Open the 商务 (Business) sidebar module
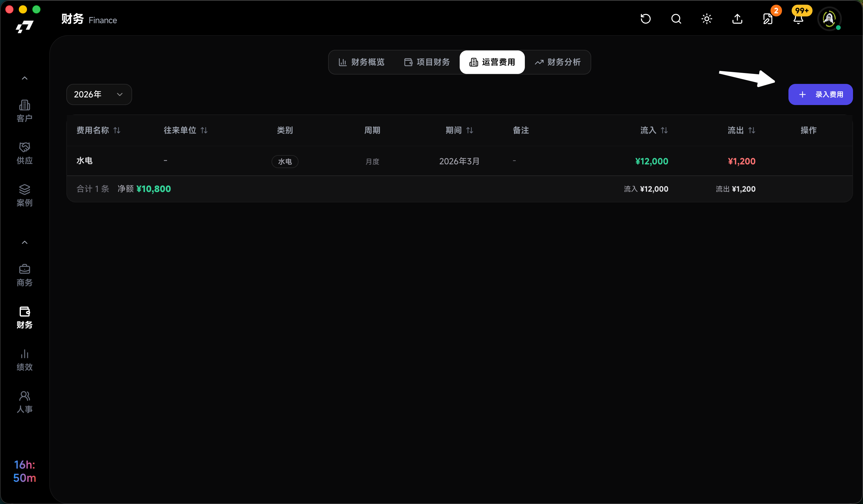Viewport: 863px width, 504px height. coord(25,275)
